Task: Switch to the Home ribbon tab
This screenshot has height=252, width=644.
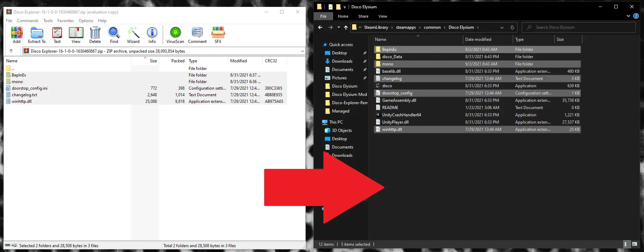Action: pyautogui.click(x=343, y=16)
